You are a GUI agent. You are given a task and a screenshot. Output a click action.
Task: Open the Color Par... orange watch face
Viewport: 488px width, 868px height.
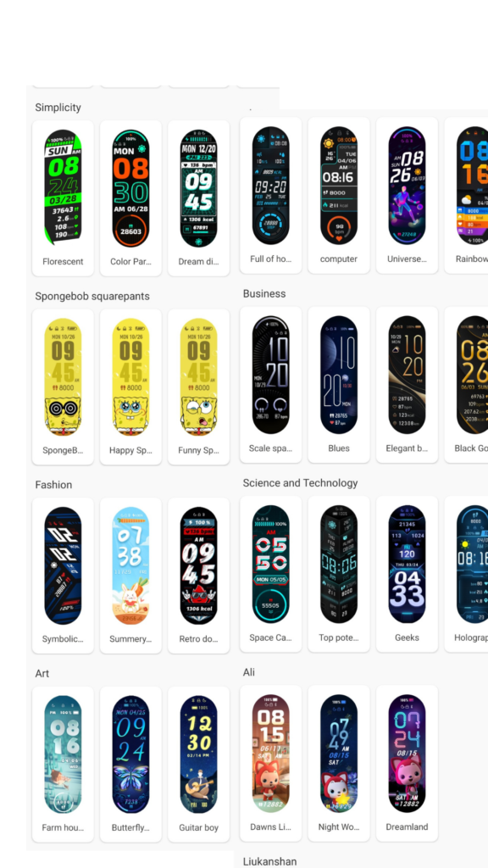pyautogui.click(x=130, y=198)
